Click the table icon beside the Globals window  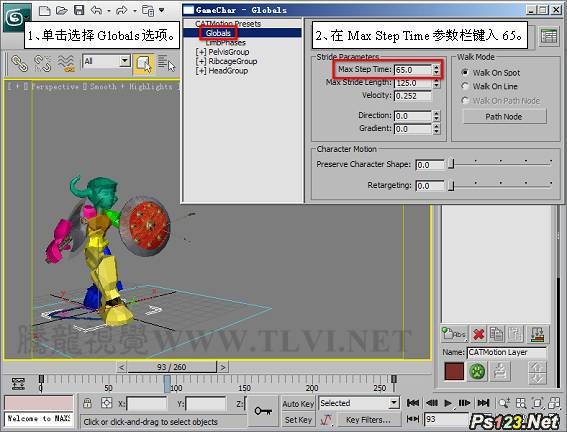(x=549, y=37)
